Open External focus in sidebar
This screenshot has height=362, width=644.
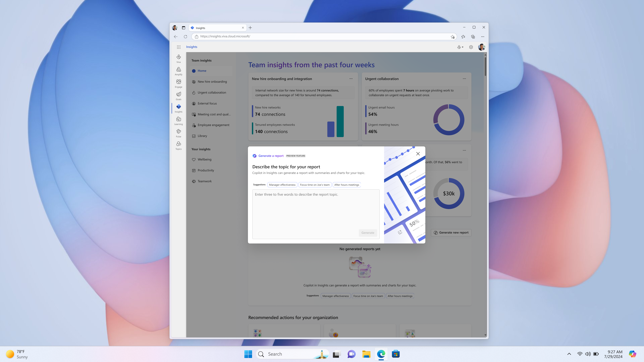tap(211, 103)
